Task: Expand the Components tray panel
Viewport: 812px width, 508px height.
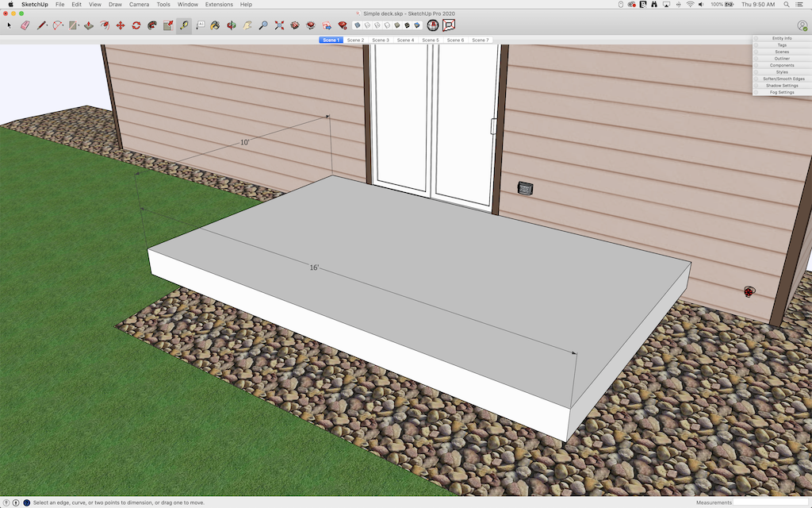Action: [x=782, y=65]
